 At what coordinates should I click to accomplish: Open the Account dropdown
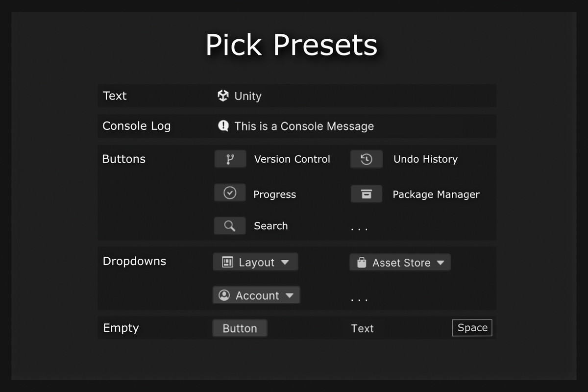tap(256, 295)
